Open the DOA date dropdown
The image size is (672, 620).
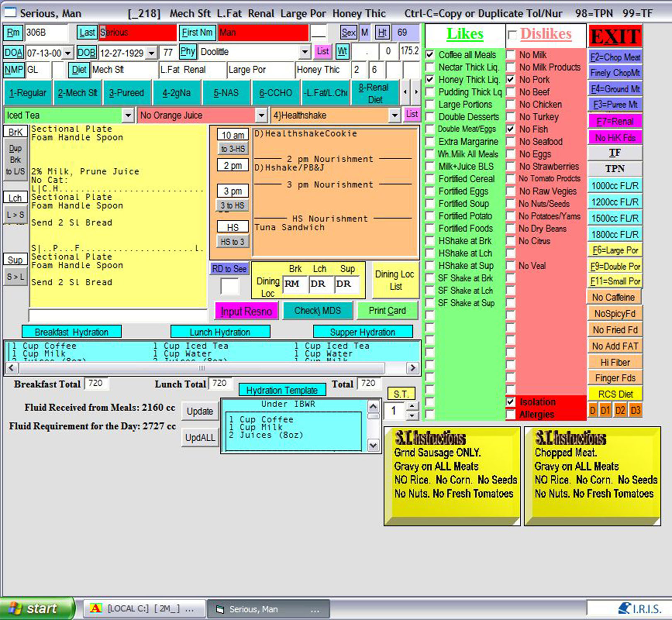[68, 53]
